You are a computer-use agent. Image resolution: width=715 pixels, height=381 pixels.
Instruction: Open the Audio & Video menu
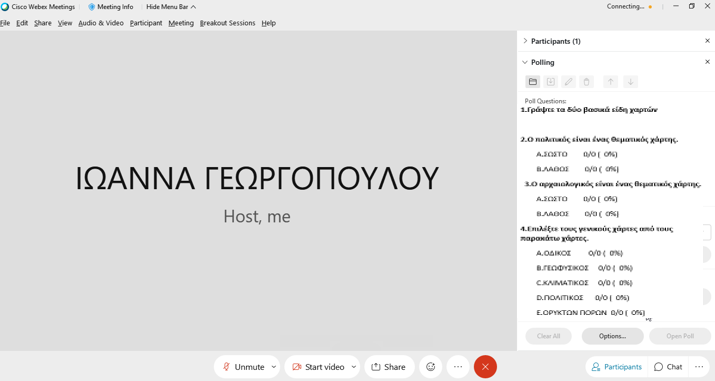point(101,23)
